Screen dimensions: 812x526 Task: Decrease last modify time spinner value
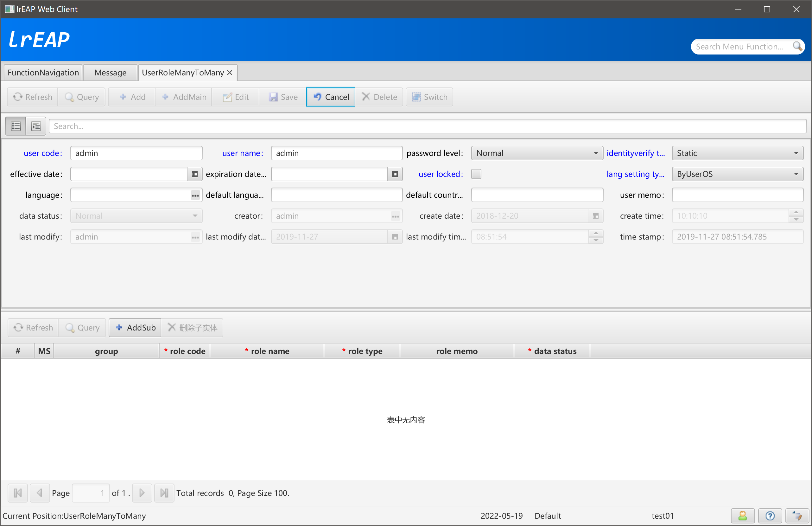(x=596, y=240)
